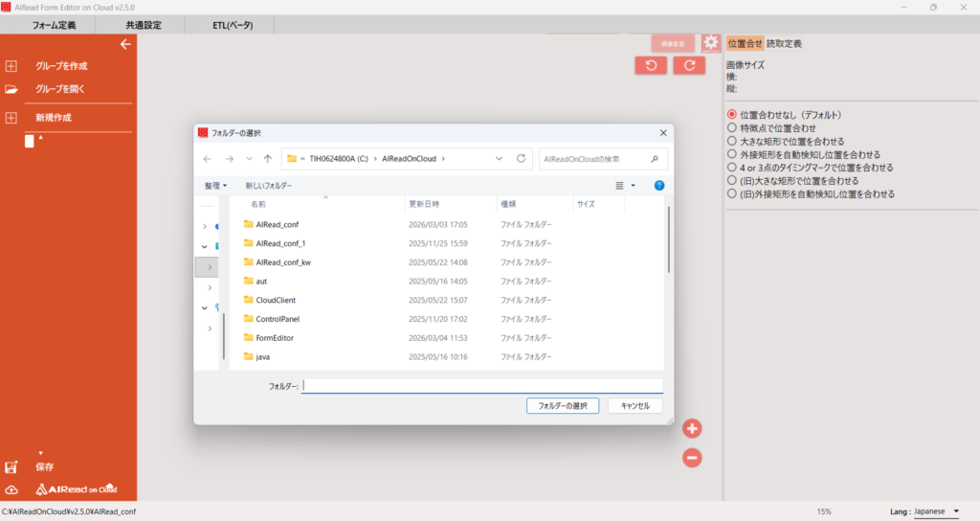980x521 pixels.
Task: Click the 新規作成 plus icon
Action: (11, 118)
